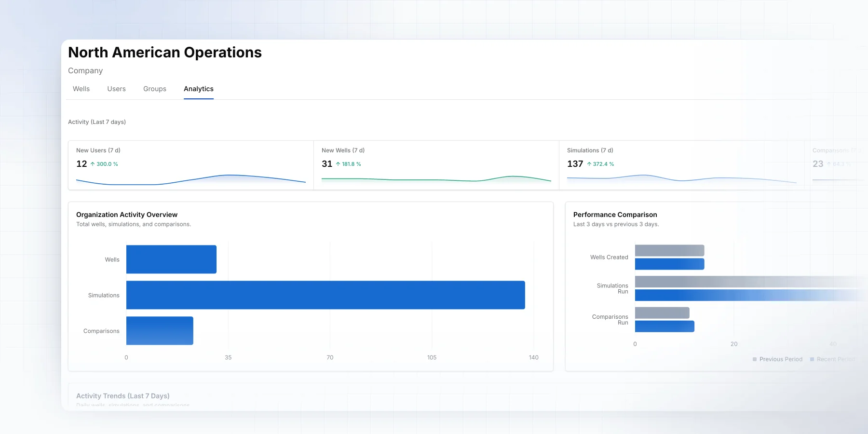
Task: Click the "Total wells, simulations, and comparisons." subtitle
Action: [x=134, y=224]
